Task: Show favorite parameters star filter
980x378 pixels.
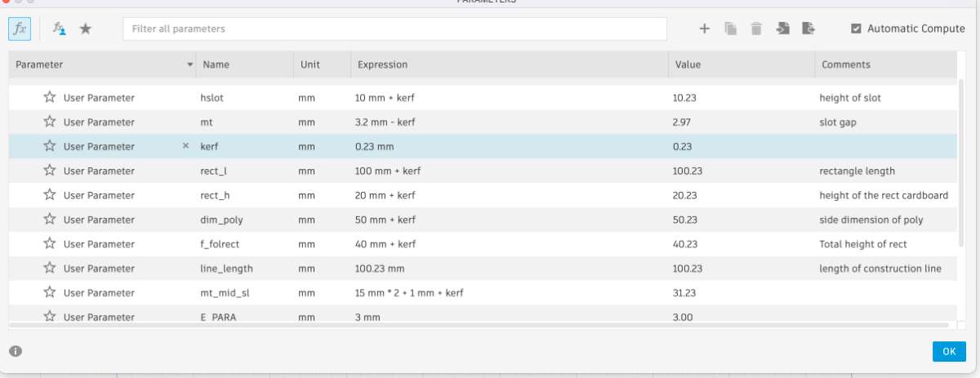Action: point(85,29)
